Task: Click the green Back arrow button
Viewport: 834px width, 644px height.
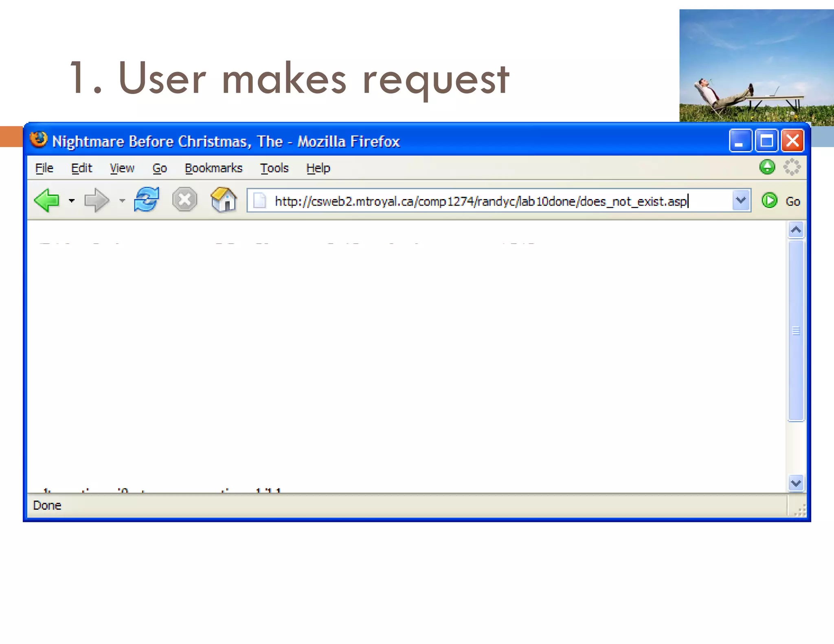Action: pyautogui.click(x=47, y=200)
